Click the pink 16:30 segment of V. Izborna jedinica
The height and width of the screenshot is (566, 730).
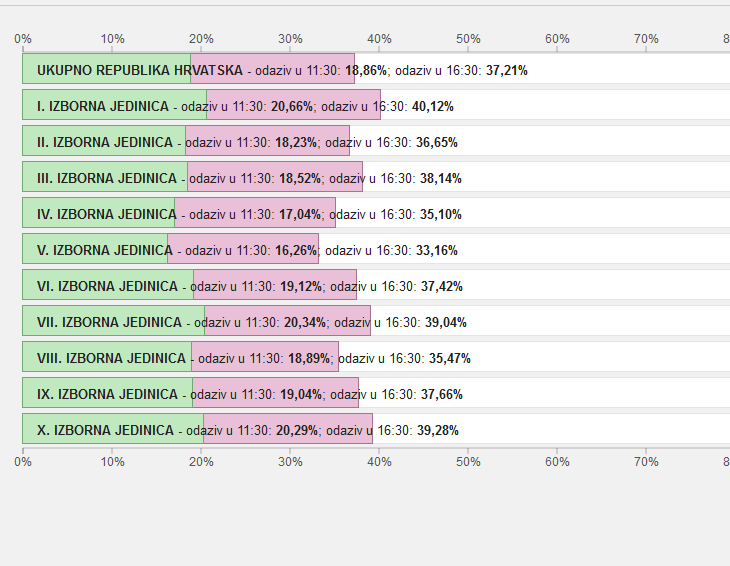click(243, 249)
